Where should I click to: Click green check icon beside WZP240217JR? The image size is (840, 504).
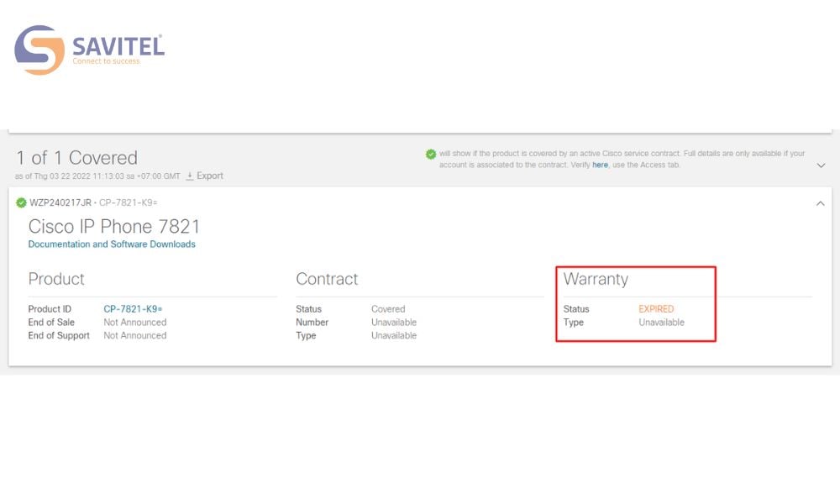[22, 202]
